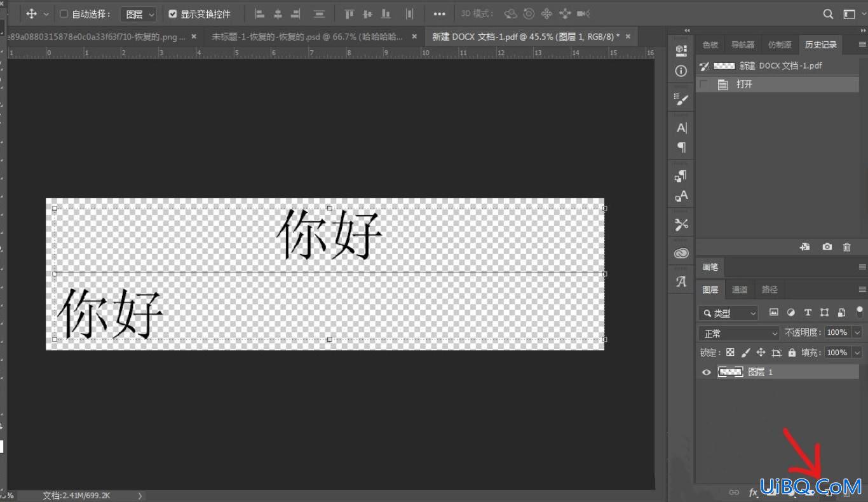
Task: Open the 3D materials panel icon in dock
Action: pyautogui.click(x=681, y=49)
